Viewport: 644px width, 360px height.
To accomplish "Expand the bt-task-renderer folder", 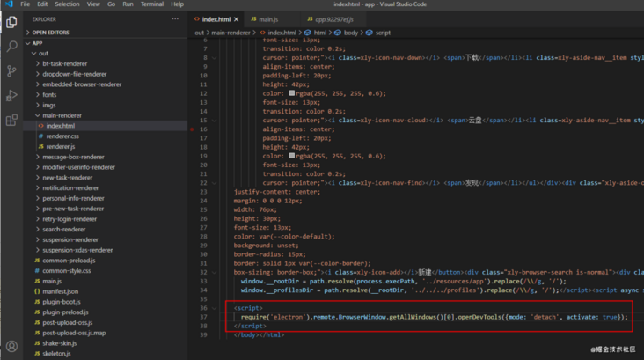I will 64,64.
